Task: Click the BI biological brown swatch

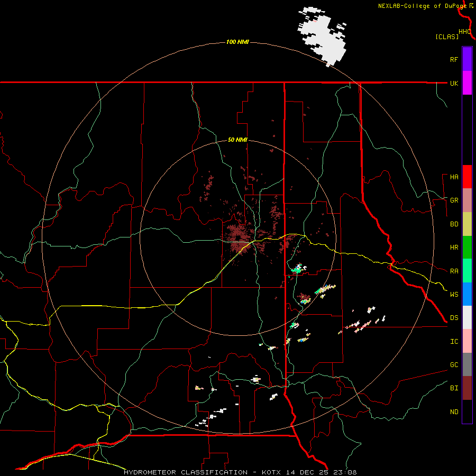Action: tap(467, 388)
